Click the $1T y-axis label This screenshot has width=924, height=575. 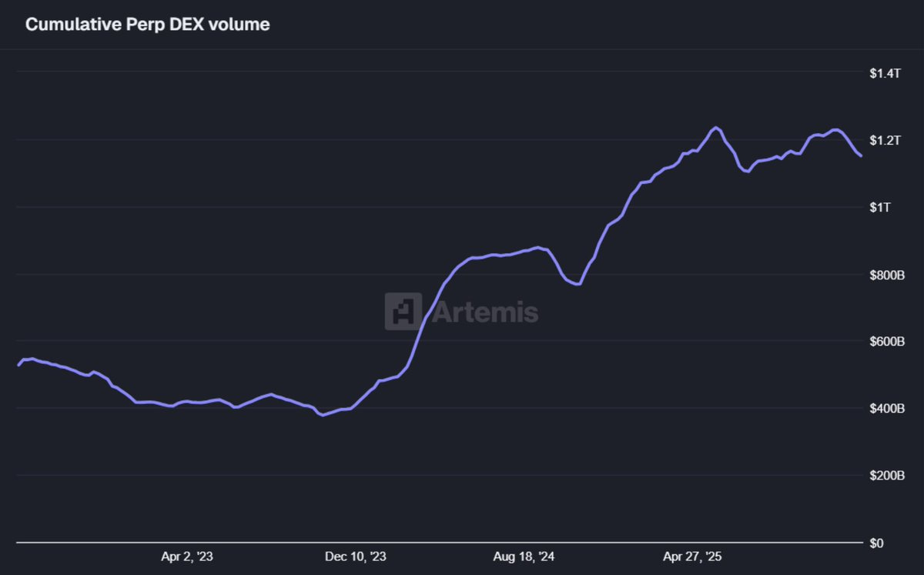tap(879, 207)
